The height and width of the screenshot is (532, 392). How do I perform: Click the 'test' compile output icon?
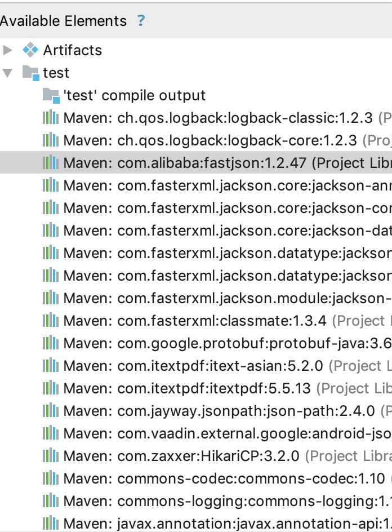click(51, 95)
